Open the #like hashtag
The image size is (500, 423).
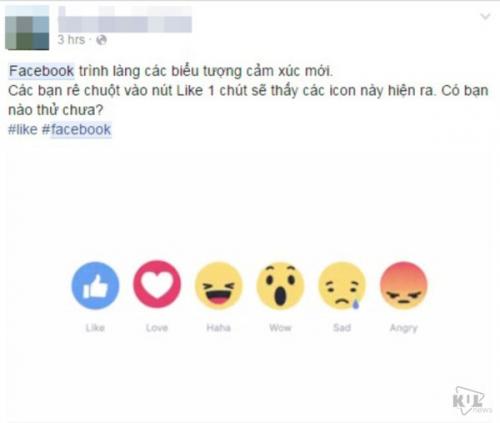pyautogui.click(x=23, y=130)
